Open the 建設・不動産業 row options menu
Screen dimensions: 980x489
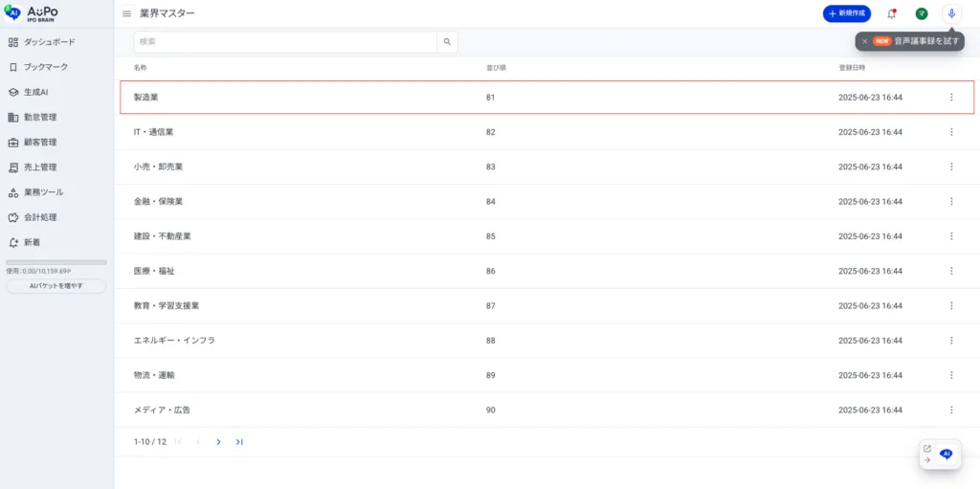[x=951, y=236]
